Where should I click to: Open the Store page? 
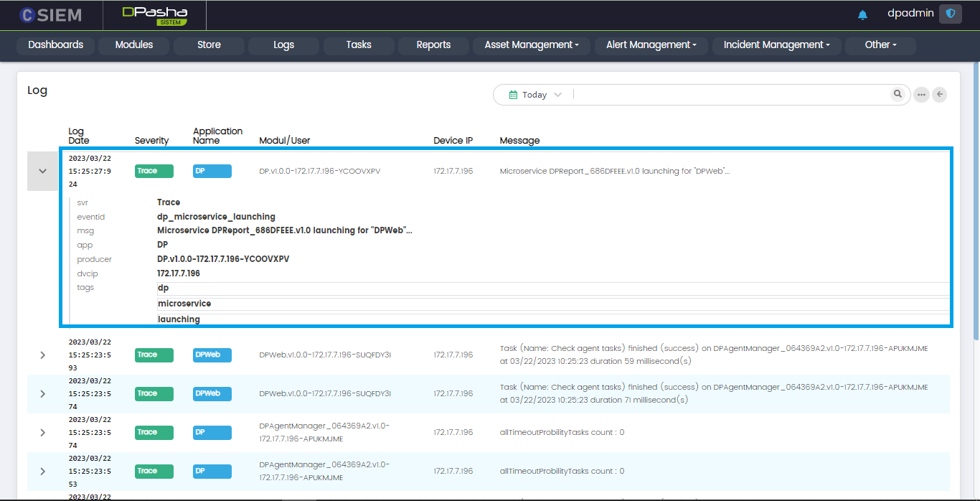tap(209, 45)
